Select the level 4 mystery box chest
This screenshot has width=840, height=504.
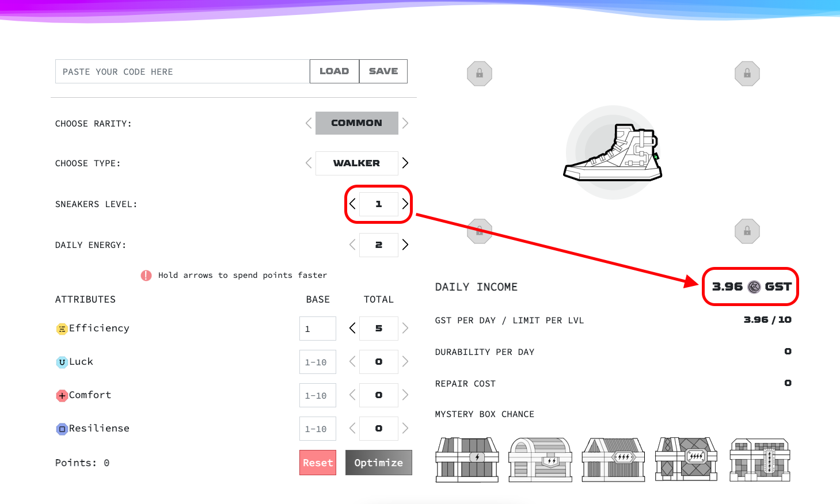click(x=686, y=459)
